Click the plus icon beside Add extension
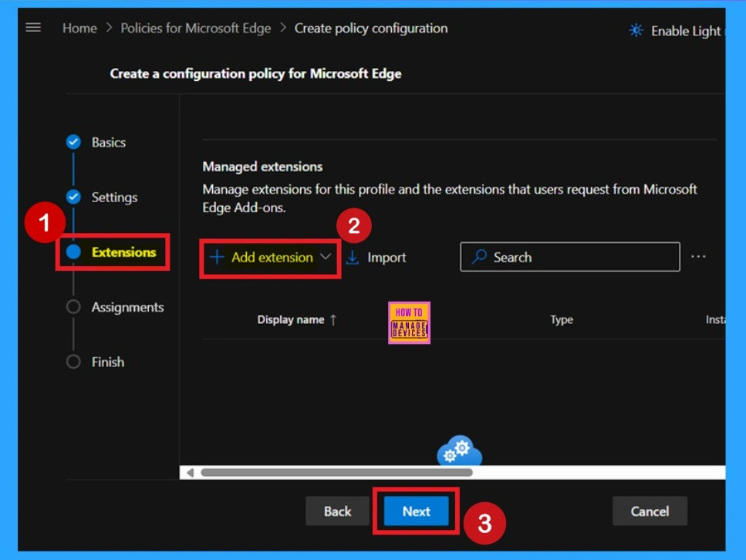The height and width of the screenshot is (560, 746). coord(217,257)
